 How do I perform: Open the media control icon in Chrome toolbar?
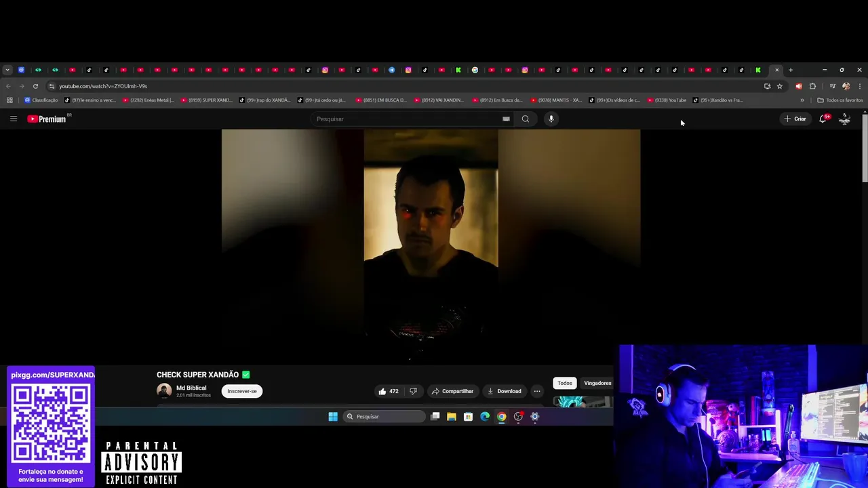pyautogui.click(x=832, y=86)
